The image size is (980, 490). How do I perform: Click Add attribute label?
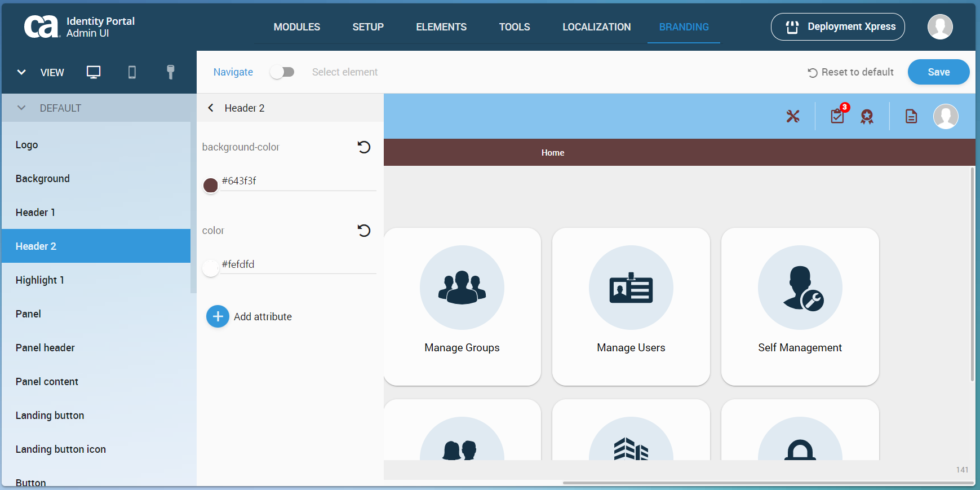click(263, 317)
